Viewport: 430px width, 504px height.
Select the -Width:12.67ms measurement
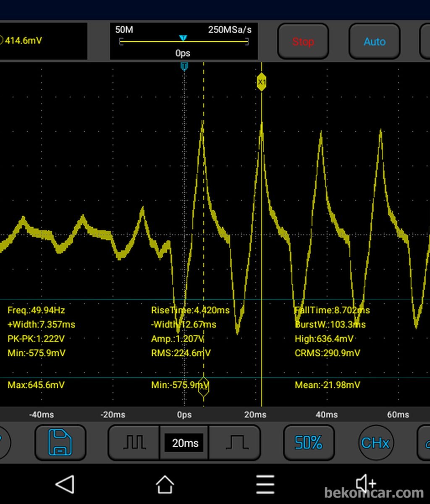pyautogui.click(x=184, y=324)
